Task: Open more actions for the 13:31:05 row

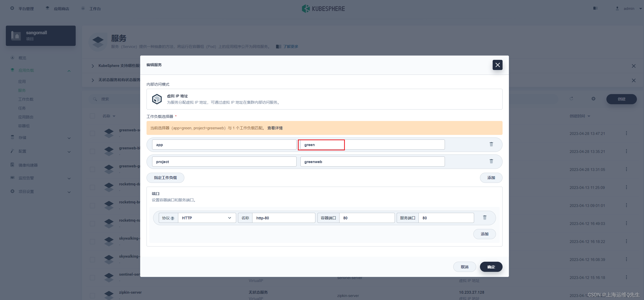Action: coord(626,169)
